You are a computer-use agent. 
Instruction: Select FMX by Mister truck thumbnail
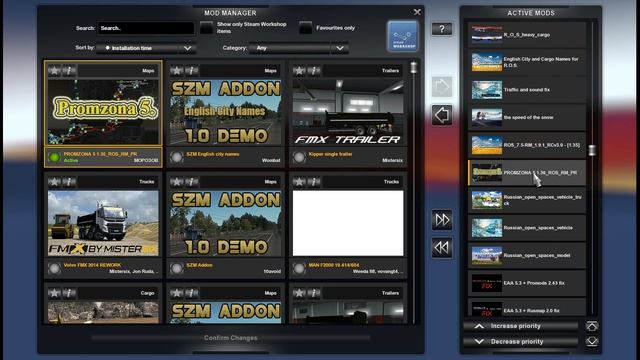pos(103,223)
